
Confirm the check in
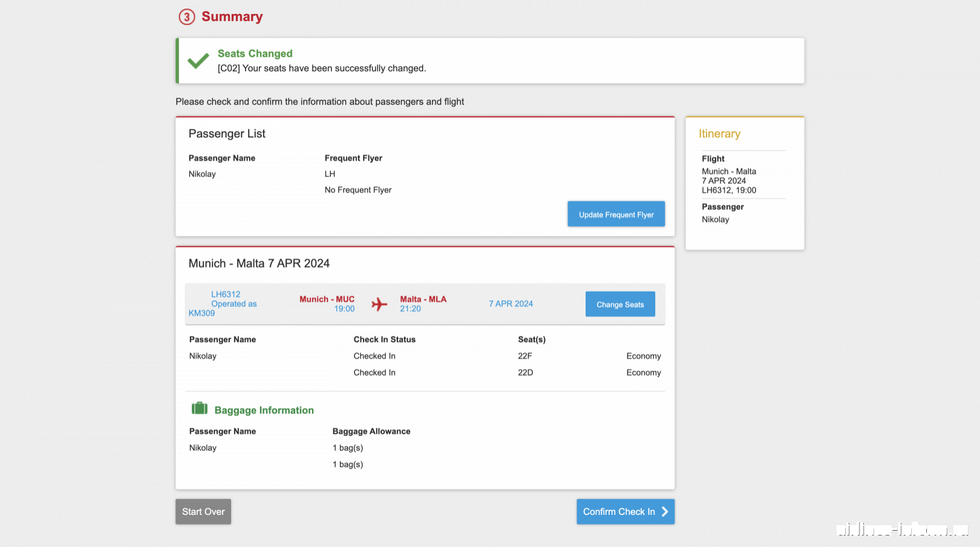[x=626, y=512]
